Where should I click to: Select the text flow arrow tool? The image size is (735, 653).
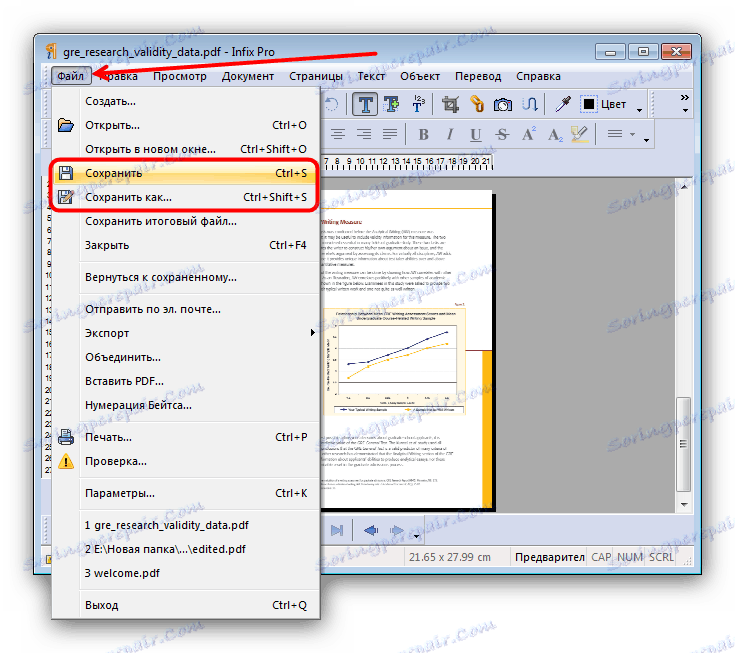point(530,104)
